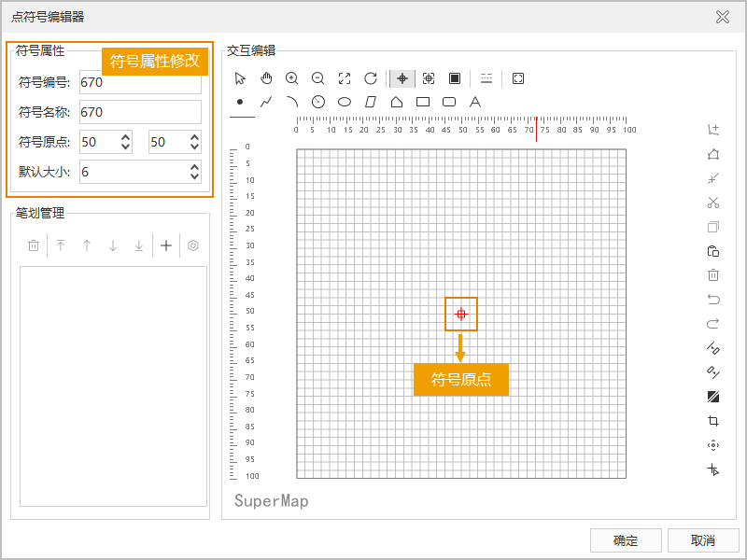This screenshot has width=747, height=560.
Task: Toggle the symbol origin crosshair tool
Action: pos(402,78)
